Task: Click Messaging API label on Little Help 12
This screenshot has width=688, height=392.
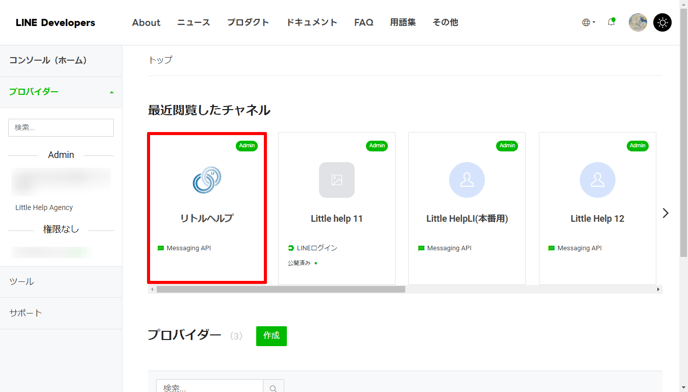Action: click(579, 248)
